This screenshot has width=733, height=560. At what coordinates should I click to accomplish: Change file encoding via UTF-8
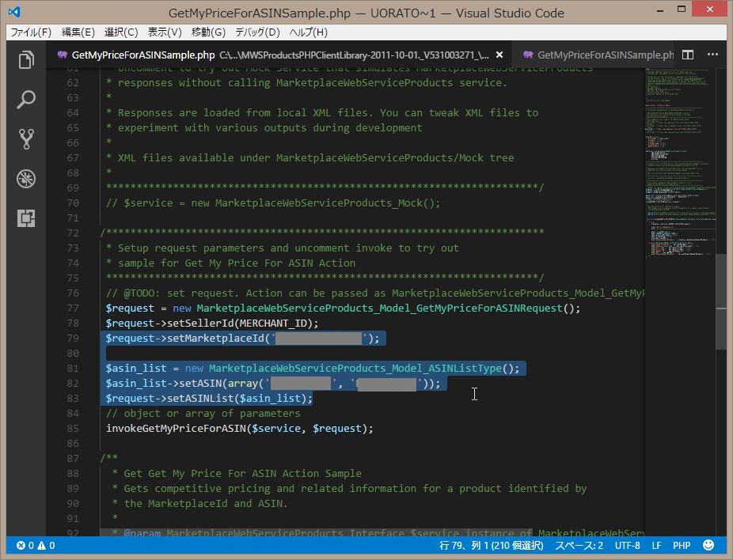(x=628, y=545)
